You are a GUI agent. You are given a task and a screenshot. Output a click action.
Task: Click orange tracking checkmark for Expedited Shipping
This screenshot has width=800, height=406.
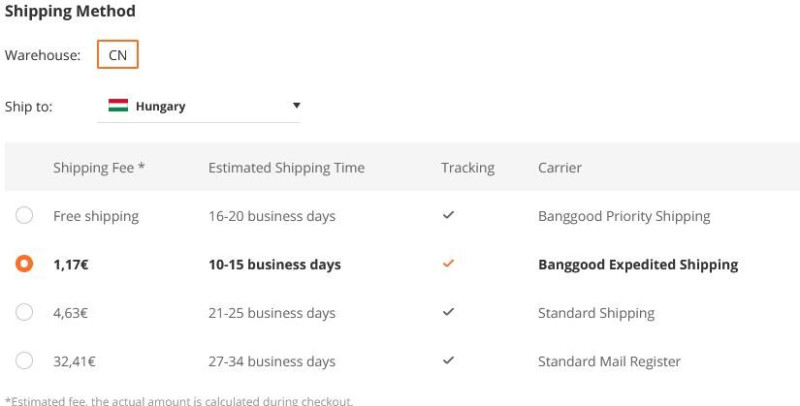pyautogui.click(x=448, y=264)
